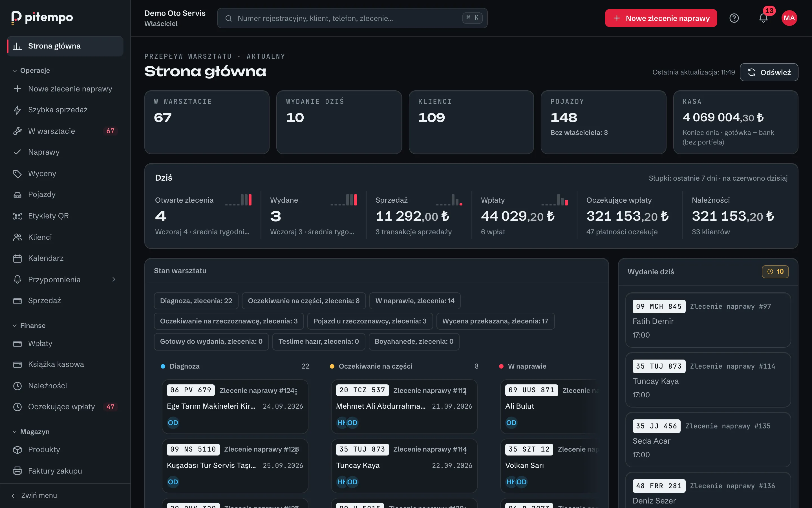
Task: Go to Naprawy checkmark item
Action: [x=65, y=152]
